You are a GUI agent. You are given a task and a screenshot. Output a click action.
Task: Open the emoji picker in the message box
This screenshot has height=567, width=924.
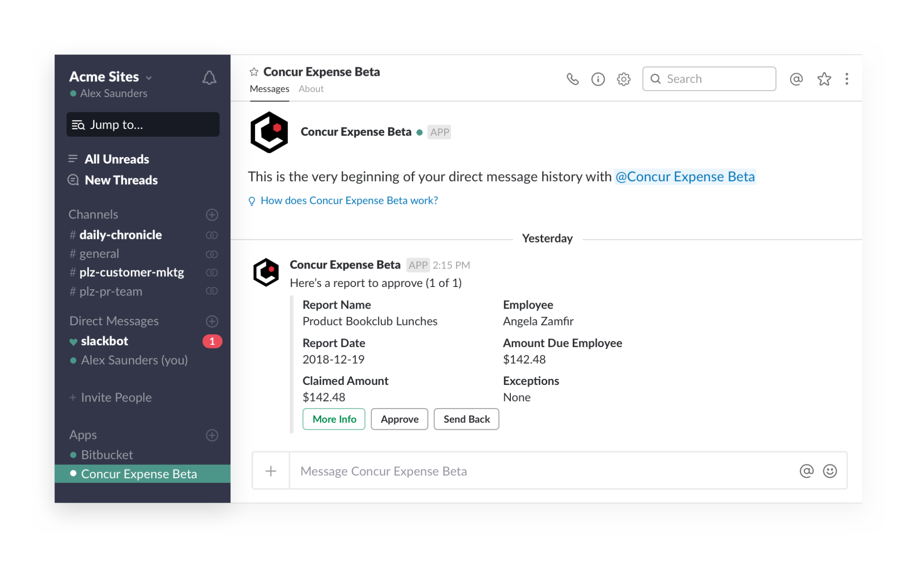pos(830,471)
